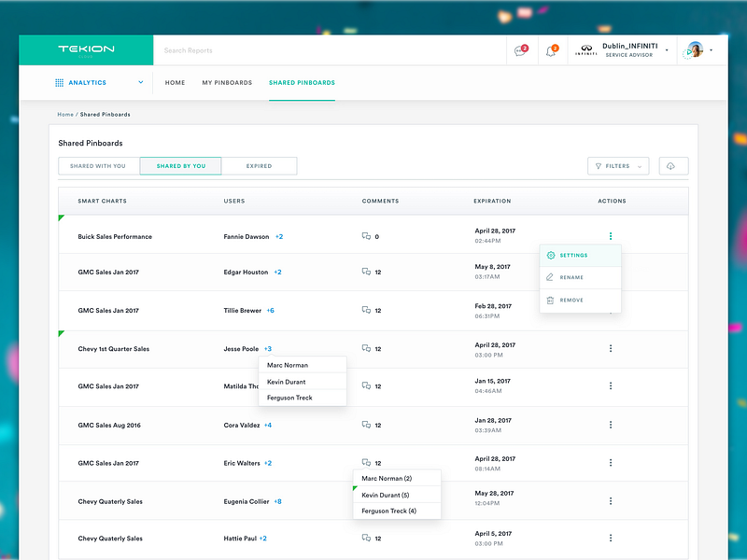Click comments icon in Eric Walters row
This screenshot has height=560, width=747.
(x=366, y=462)
